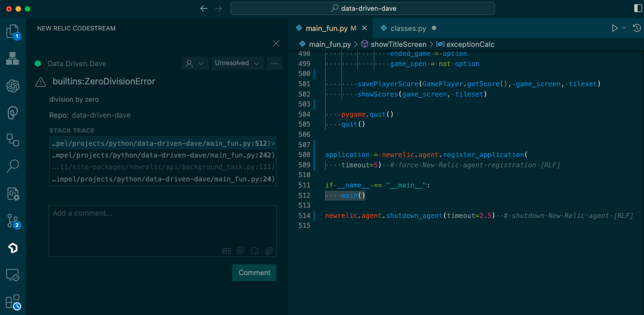
Task: Open the Timeline history icon in the editor toolbar
Action: click(637, 28)
